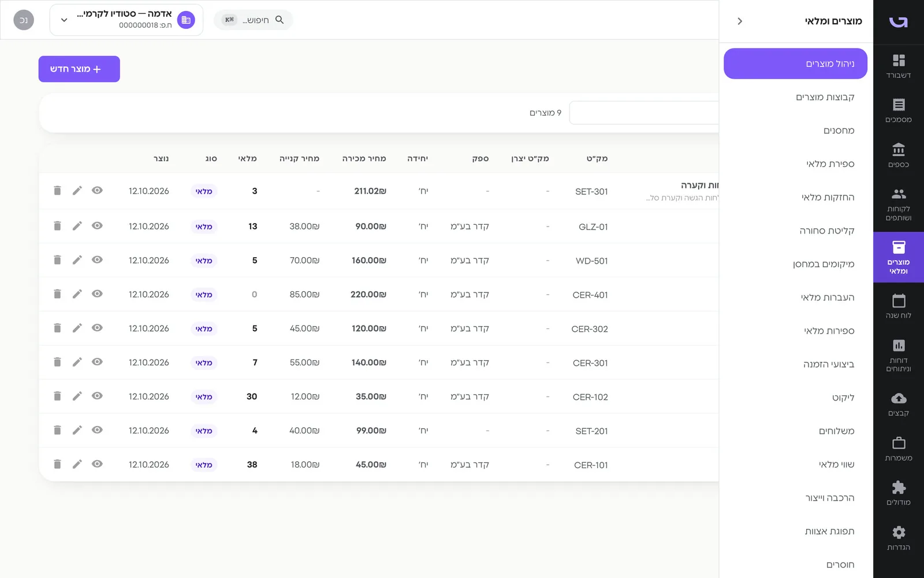Image resolution: width=924 pixels, height=578 pixels.
Task: Edit product SET-201 with pencil icon
Action: point(77,430)
